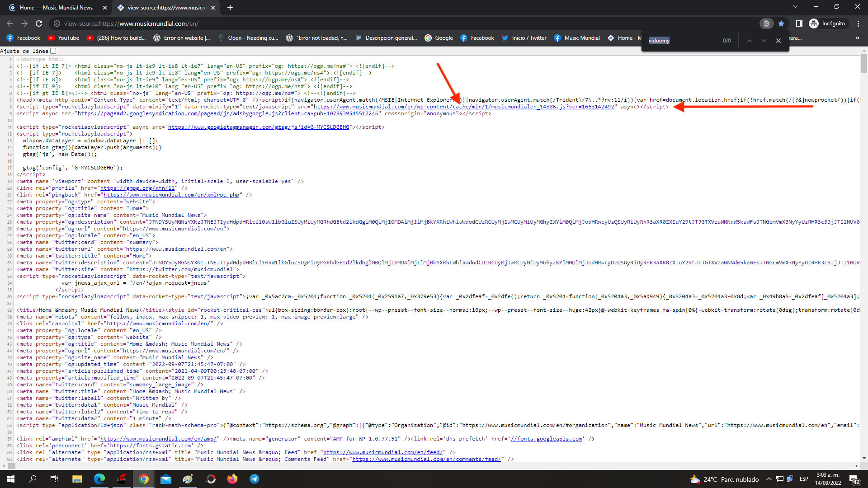Open the googletagmanager gtag/js link

(x=259, y=127)
